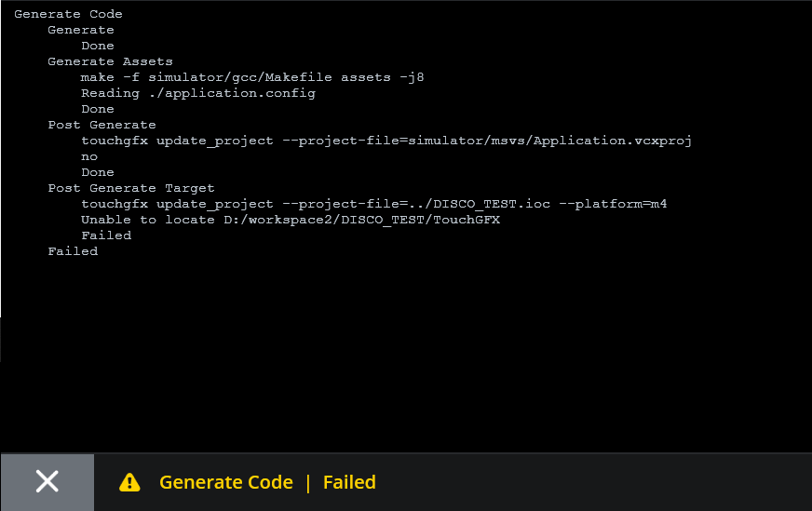Click the 'no' output line
The width and height of the screenshot is (812, 511).
pyautogui.click(x=89, y=157)
